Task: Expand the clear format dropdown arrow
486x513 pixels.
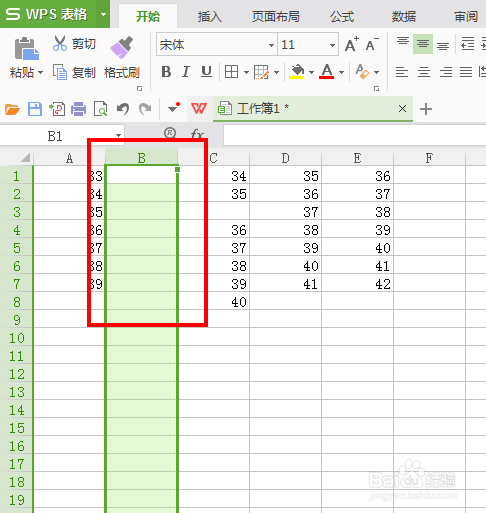Action: [x=376, y=72]
